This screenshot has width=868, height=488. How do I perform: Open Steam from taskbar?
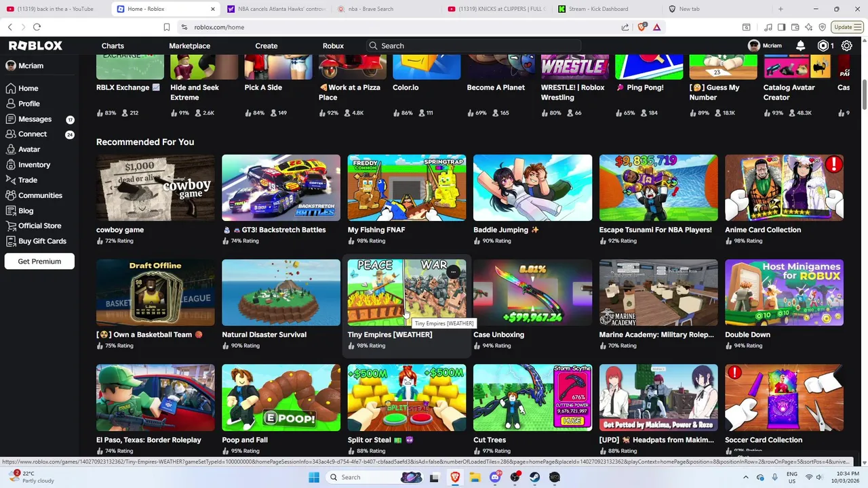534,477
